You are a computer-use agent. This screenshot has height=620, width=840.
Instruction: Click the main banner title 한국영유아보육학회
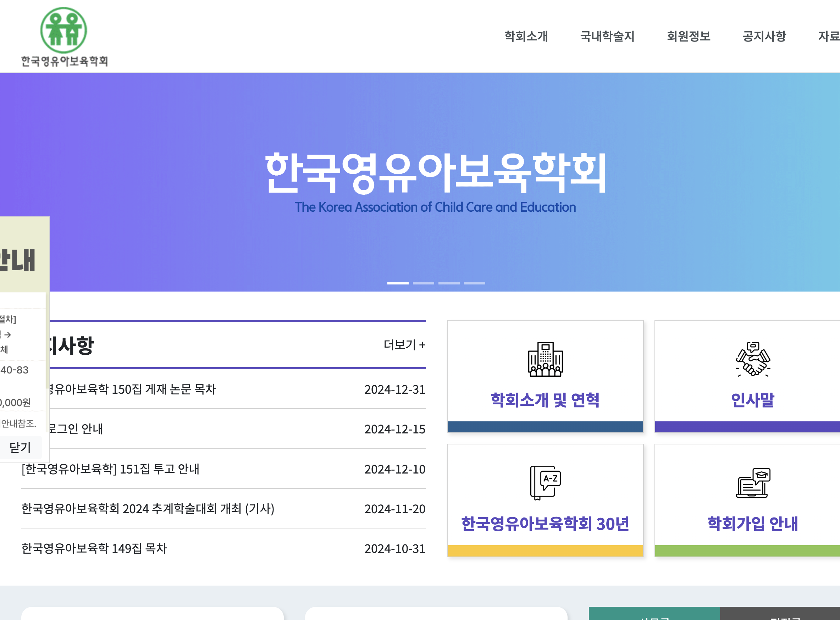pos(435,173)
